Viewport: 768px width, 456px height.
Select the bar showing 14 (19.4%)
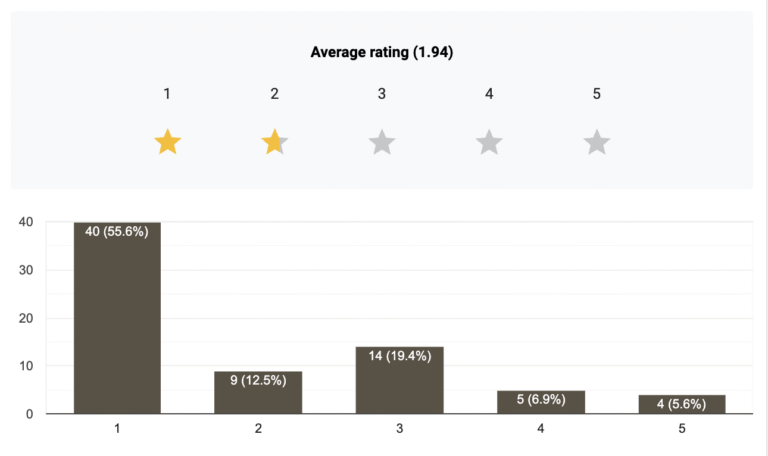pyautogui.click(x=399, y=380)
